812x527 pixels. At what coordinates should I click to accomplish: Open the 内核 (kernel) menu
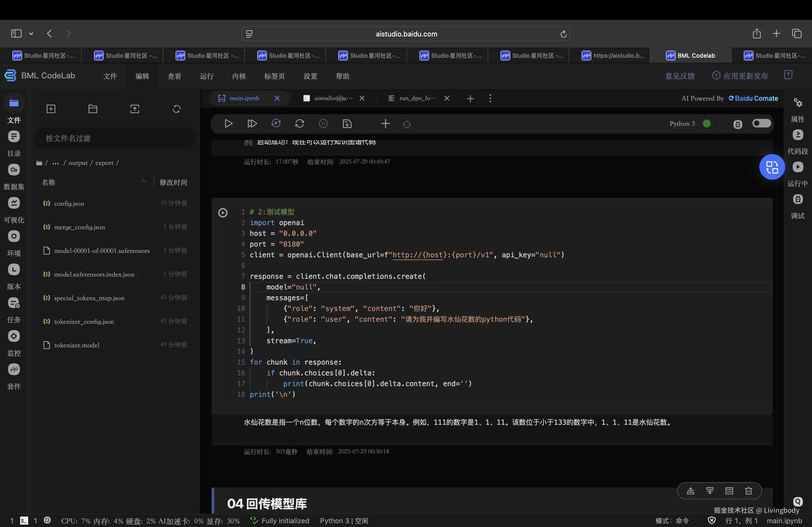[x=238, y=76]
